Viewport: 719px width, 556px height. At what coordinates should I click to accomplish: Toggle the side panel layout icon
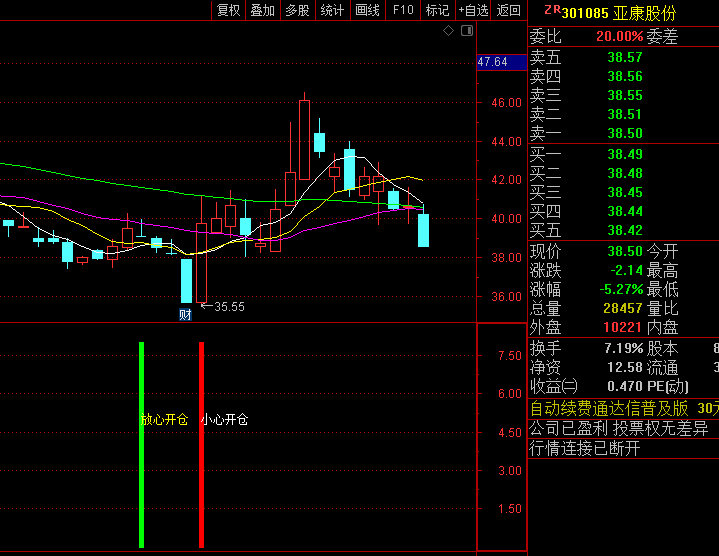(467, 31)
